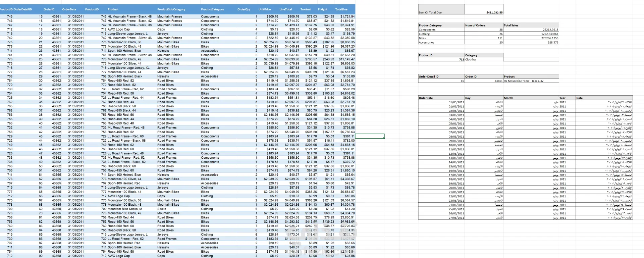
Task: Click the bold 712 lookup ProductID cell
Action: (x=441, y=59)
